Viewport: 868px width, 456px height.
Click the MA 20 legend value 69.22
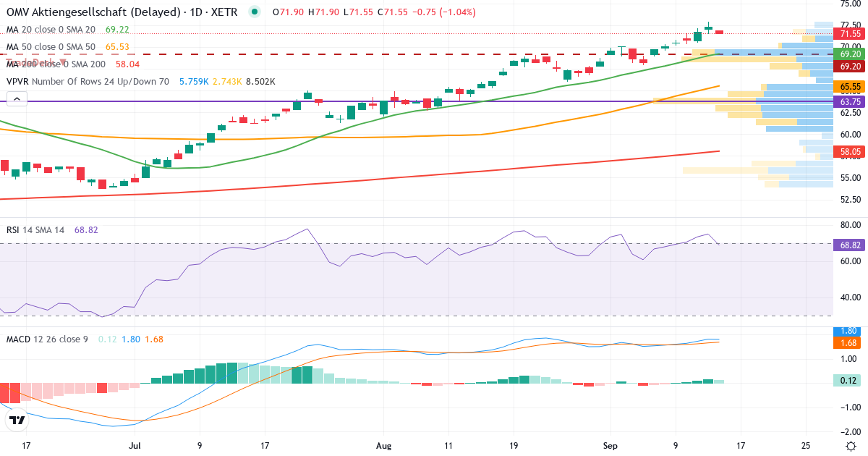(x=117, y=30)
